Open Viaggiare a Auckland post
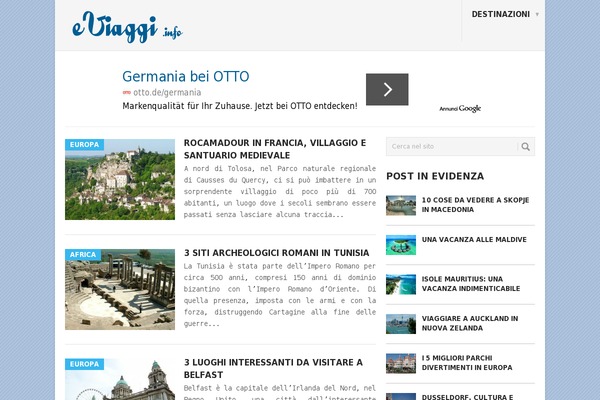The width and height of the screenshot is (600, 400). pos(470,323)
